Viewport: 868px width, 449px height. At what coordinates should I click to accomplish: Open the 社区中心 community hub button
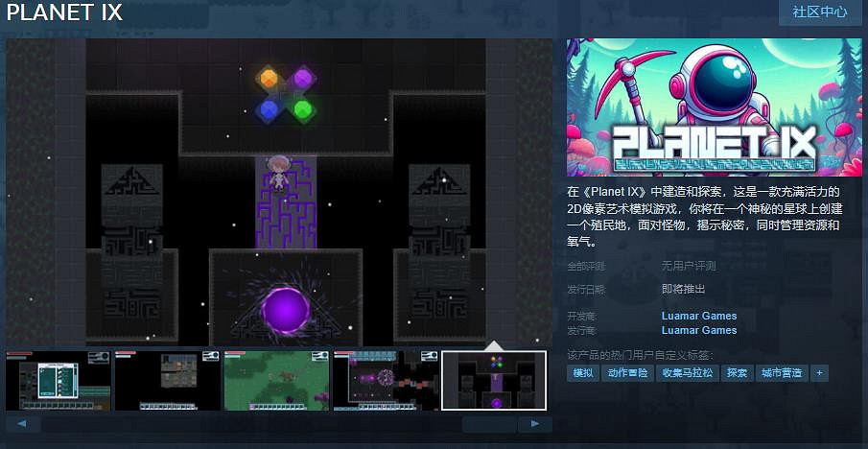(819, 12)
